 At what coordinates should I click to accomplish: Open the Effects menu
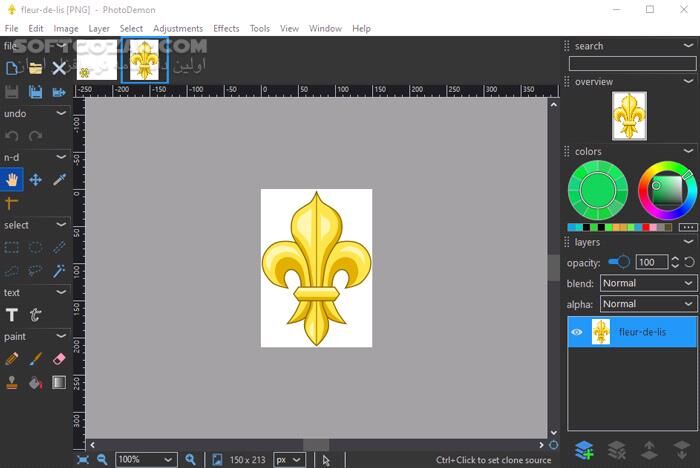[x=226, y=29]
